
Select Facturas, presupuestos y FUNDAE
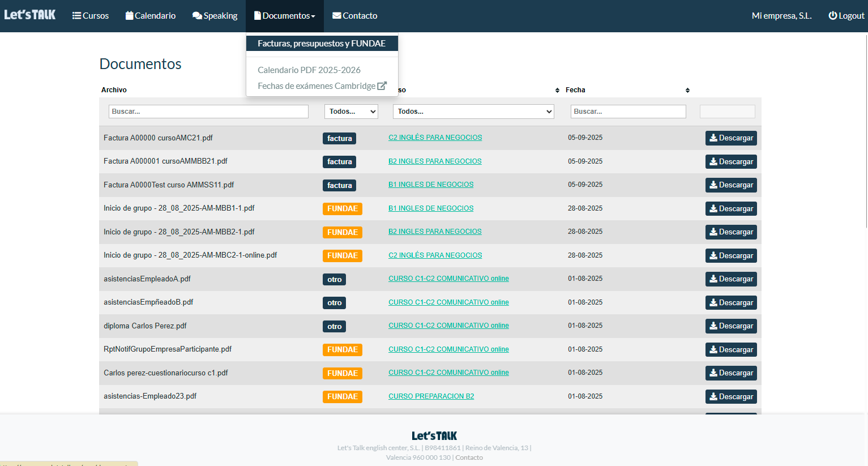tap(322, 44)
